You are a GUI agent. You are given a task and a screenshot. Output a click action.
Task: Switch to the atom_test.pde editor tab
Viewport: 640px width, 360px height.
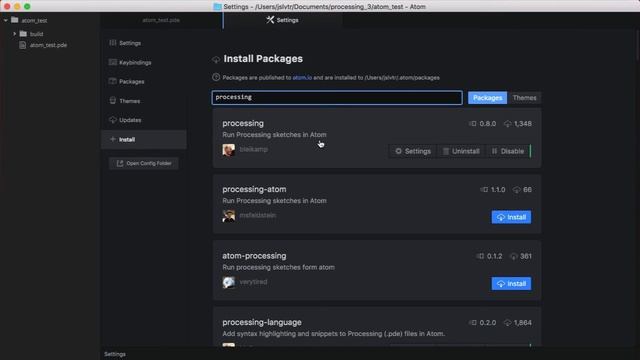tap(161, 20)
